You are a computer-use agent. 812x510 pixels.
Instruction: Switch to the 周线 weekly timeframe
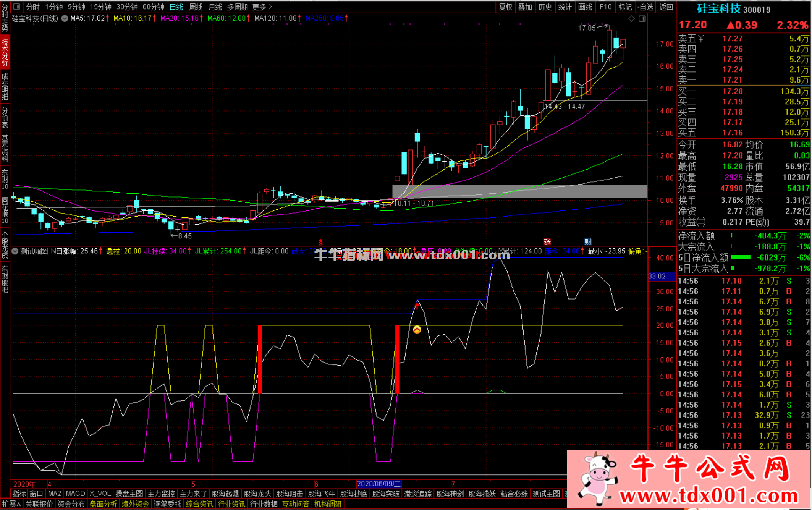tap(196, 7)
